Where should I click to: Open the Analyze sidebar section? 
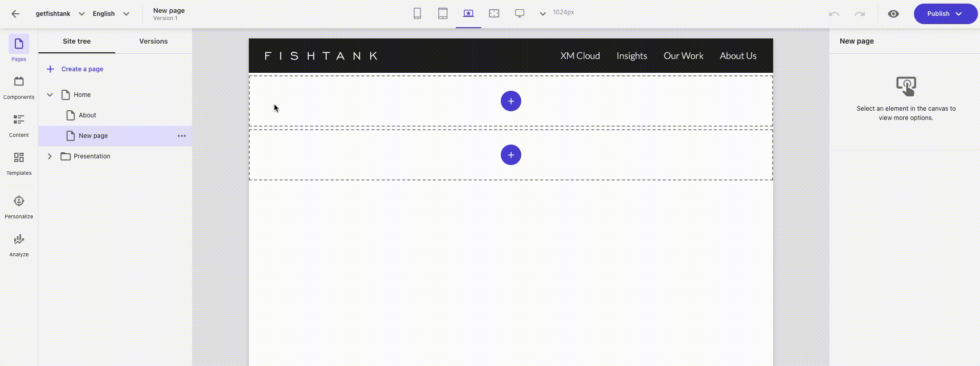pos(19,245)
